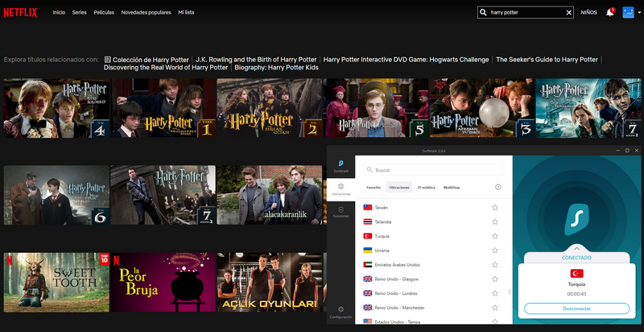644x332 pixels.
Task: Open La Peor Bruja thumbnail
Action: point(163,282)
